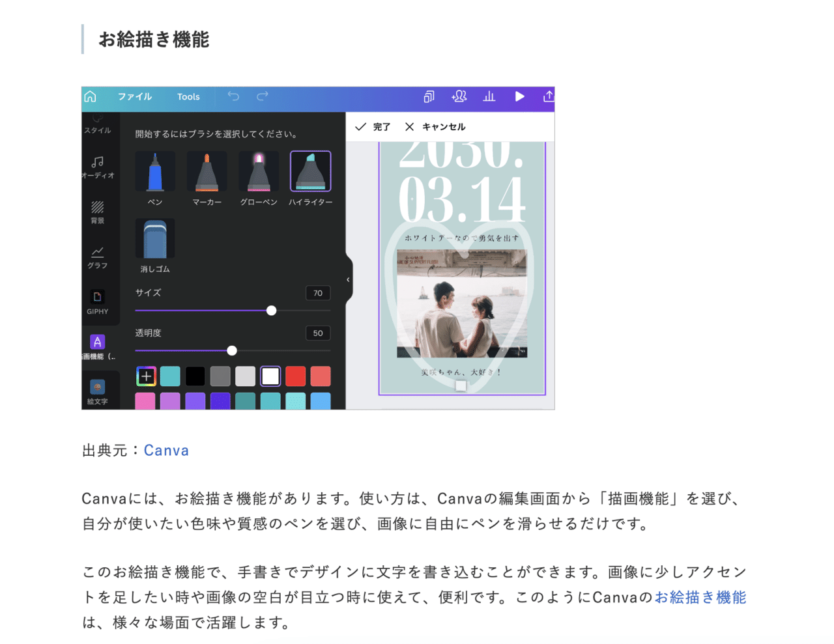This screenshot has width=834, height=644.
Task: Click the share upload icon
Action: (548, 96)
